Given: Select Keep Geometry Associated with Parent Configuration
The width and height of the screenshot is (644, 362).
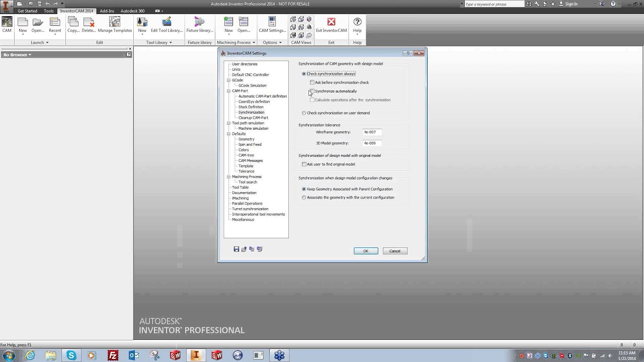Looking at the screenshot, I should (x=304, y=189).
